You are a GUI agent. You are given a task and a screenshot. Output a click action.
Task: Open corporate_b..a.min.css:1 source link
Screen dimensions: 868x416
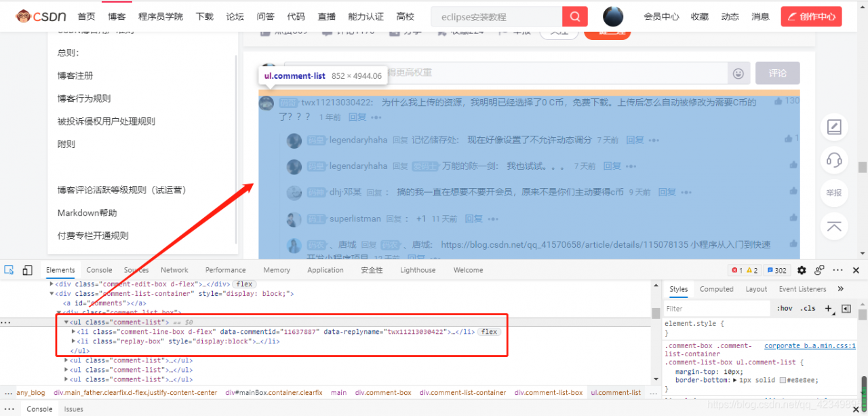pos(810,346)
